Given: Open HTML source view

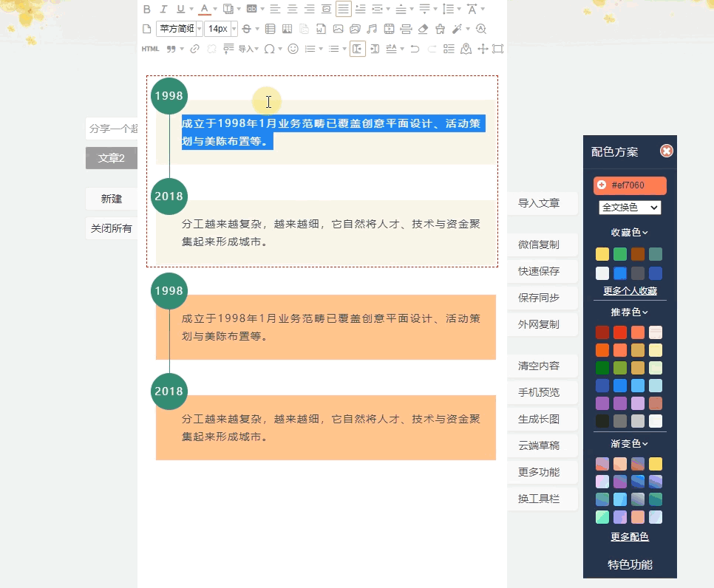Looking at the screenshot, I should [x=150, y=49].
